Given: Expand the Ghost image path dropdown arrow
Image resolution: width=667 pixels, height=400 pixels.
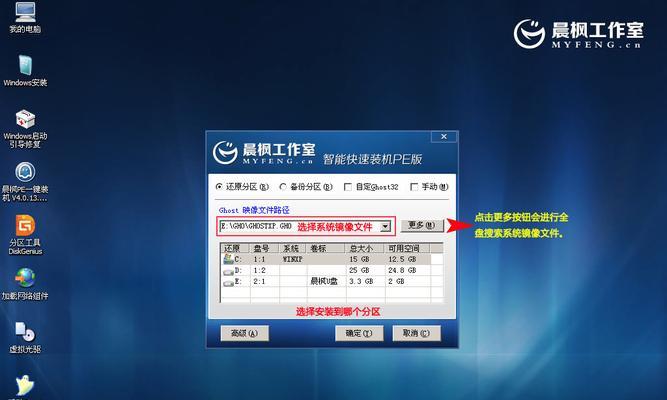Looking at the screenshot, I should coord(385,226).
